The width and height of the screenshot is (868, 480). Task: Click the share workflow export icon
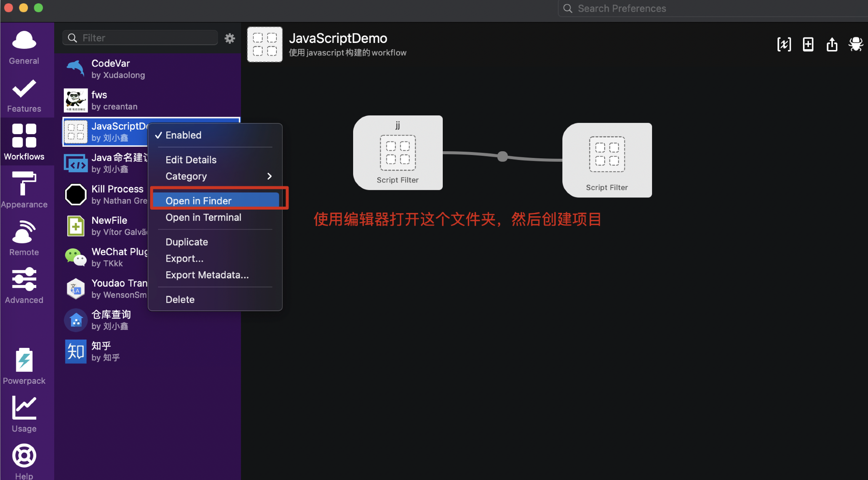point(832,44)
